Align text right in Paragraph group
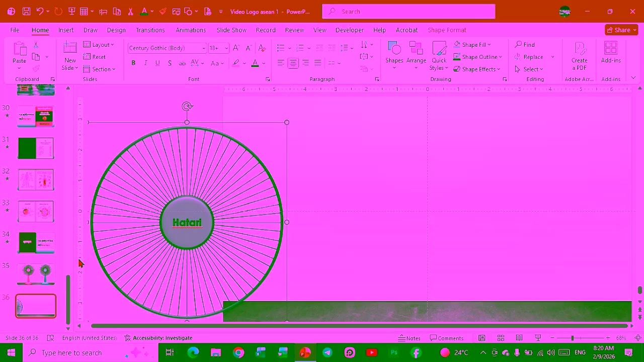The image size is (644, 362). 305,63
